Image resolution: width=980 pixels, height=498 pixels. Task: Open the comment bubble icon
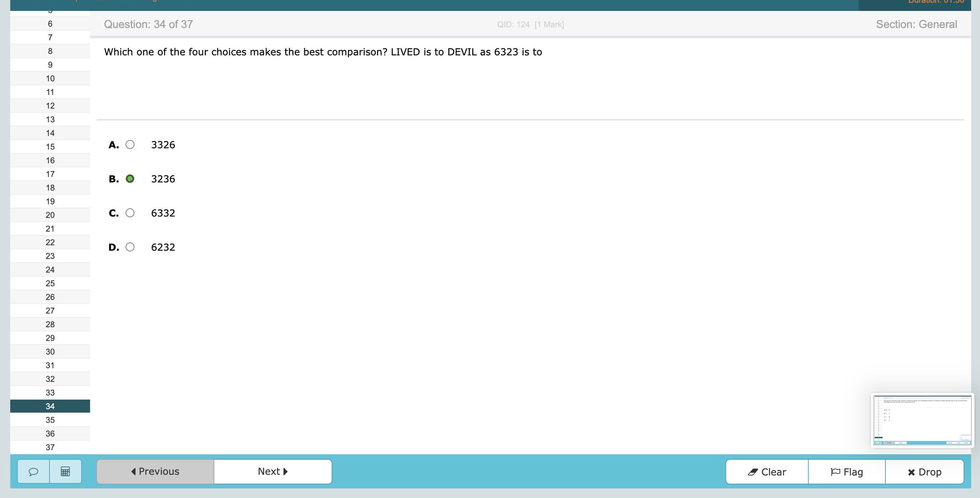pos(33,472)
